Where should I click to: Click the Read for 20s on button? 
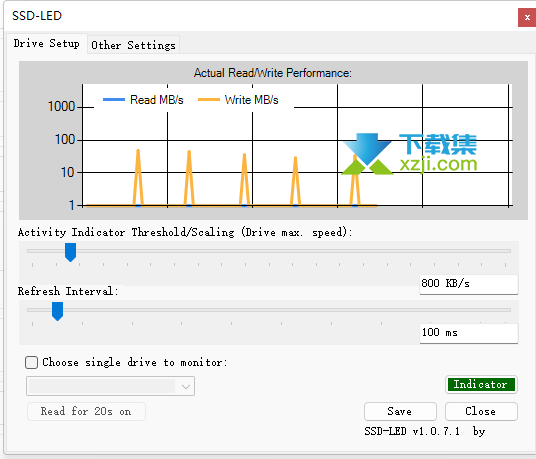coord(86,411)
